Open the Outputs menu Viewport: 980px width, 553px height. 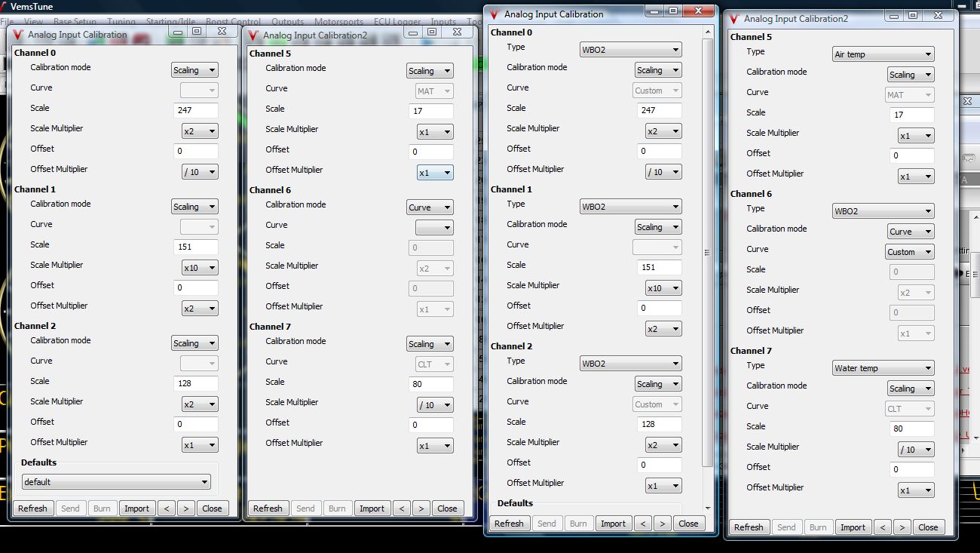tap(287, 22)
